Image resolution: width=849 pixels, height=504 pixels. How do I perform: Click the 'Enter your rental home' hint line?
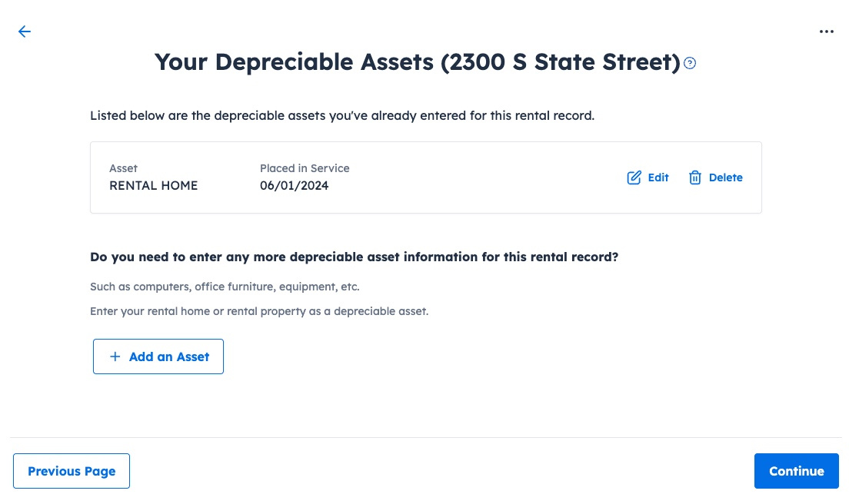coord(259,311)
